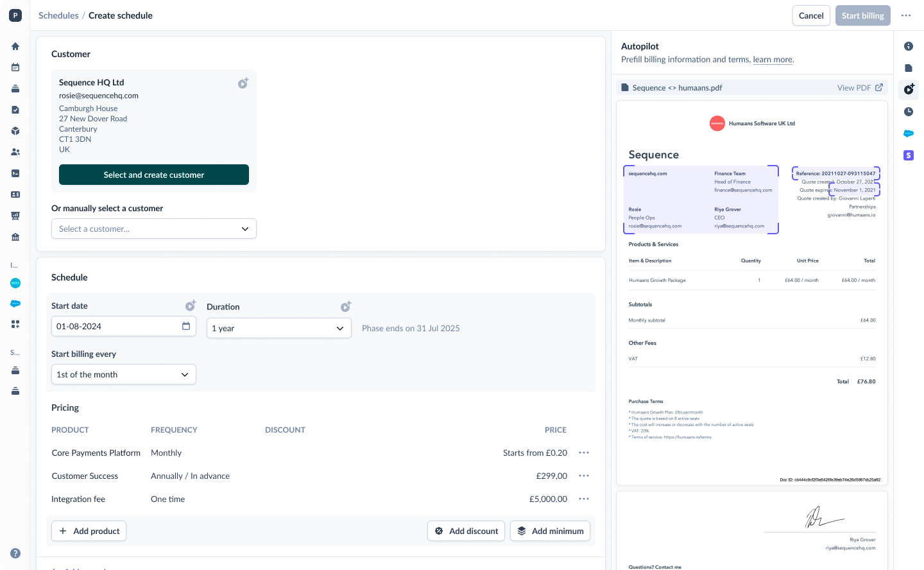Click the autopilot icon beside Start date
This screenshot has height=570, width=924.
click(x=191, y=306)
